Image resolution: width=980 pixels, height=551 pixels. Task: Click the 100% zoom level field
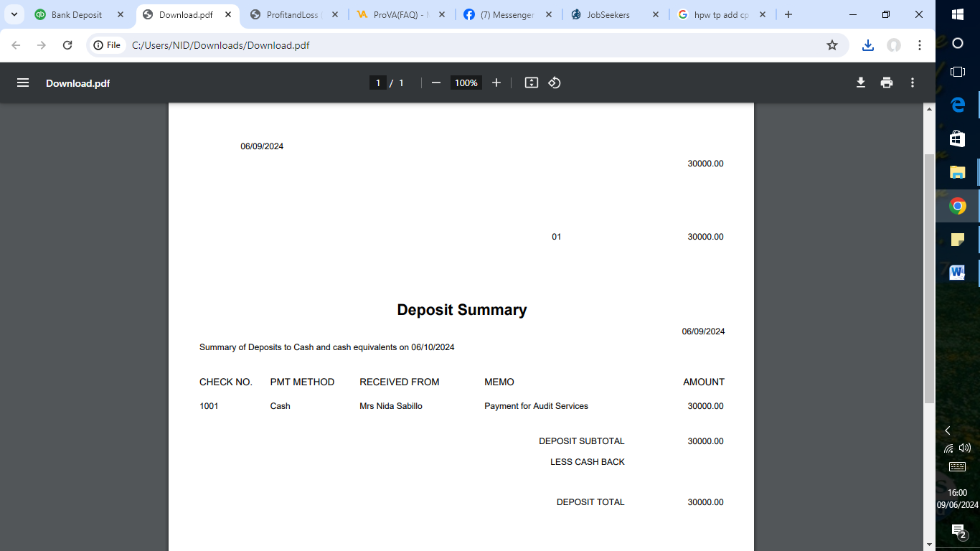point(466,83)
